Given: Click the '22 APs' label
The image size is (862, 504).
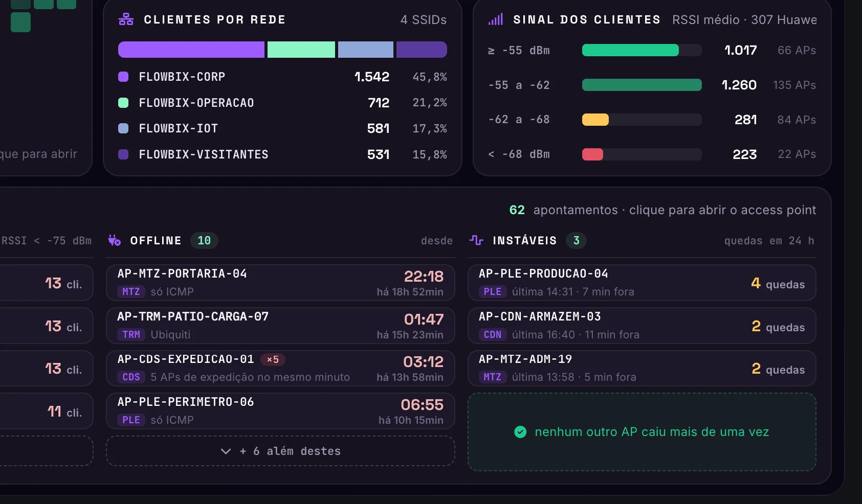Looking at the screenshot, I should 797,154.
